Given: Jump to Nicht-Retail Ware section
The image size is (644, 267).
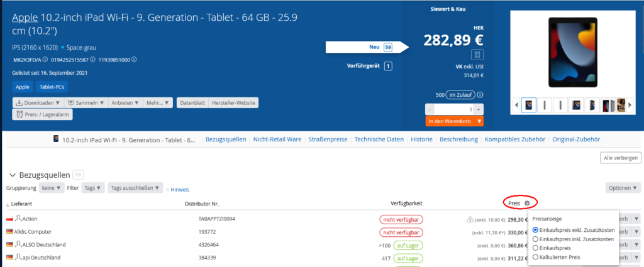Looking at the screenshot, I should coord(277,139).
